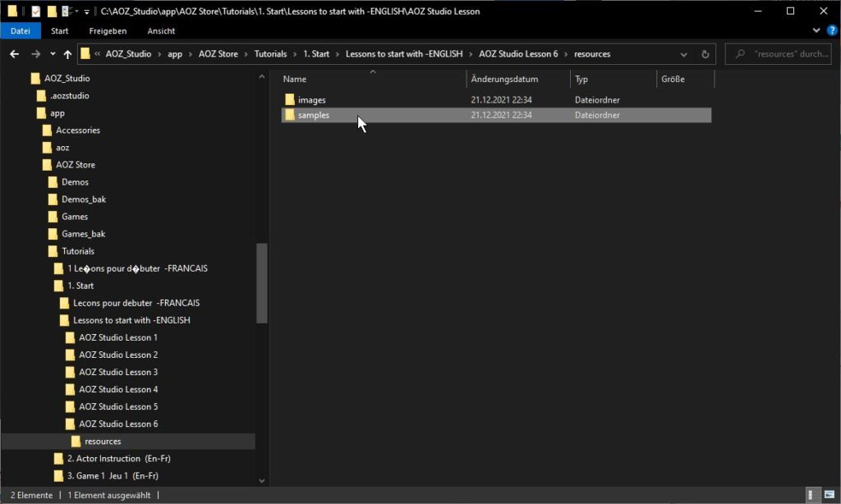Switch to large thumbnails view in status bar
This screenshot has width=841, height=504.
click(828, 495)
